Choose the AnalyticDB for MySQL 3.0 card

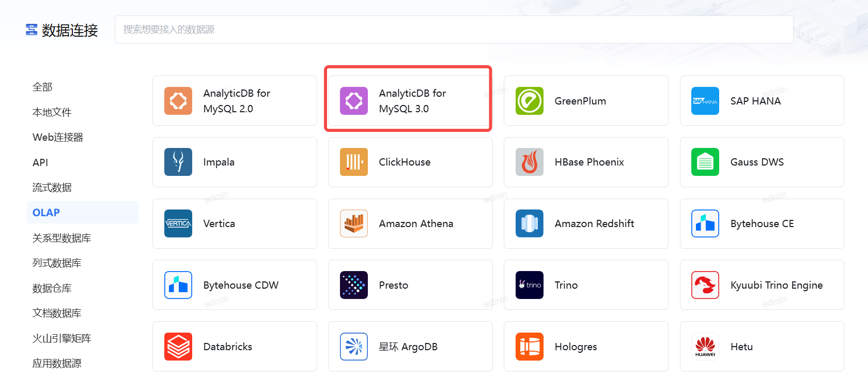pos(408,101)
